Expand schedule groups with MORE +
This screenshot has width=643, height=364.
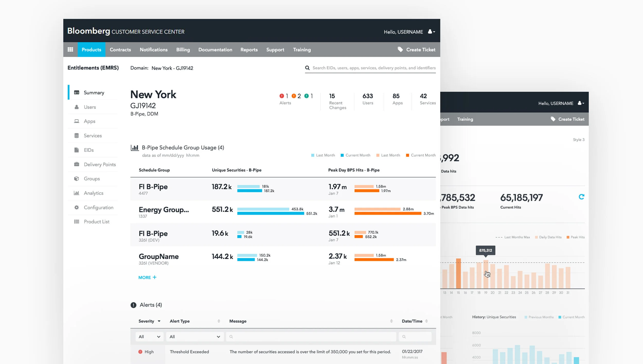point(147,277)
